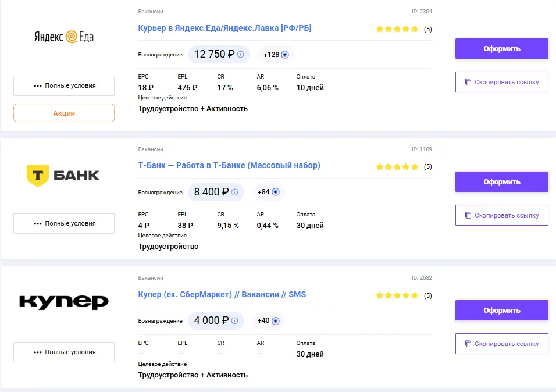
Task: Click info icon beside 4 000 ₽ reward
Action: (235, 320)
